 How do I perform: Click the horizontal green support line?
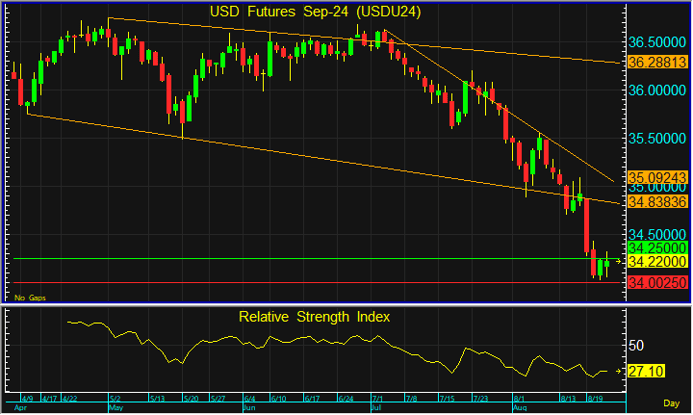pyautogui.click(x=300, y=259)
